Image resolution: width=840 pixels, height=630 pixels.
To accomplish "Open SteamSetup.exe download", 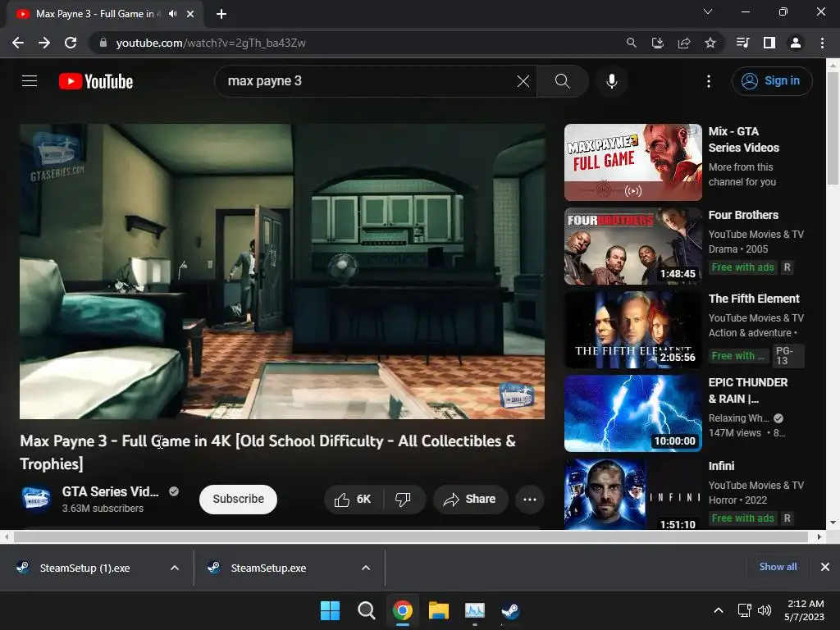I will click(x=268, y=568).
